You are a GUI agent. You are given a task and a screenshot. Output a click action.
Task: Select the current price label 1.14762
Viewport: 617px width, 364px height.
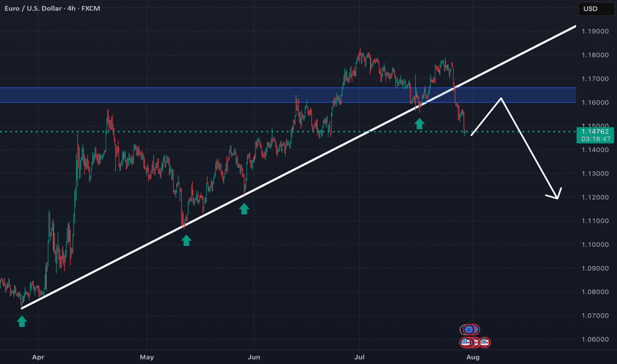point(595,132)
